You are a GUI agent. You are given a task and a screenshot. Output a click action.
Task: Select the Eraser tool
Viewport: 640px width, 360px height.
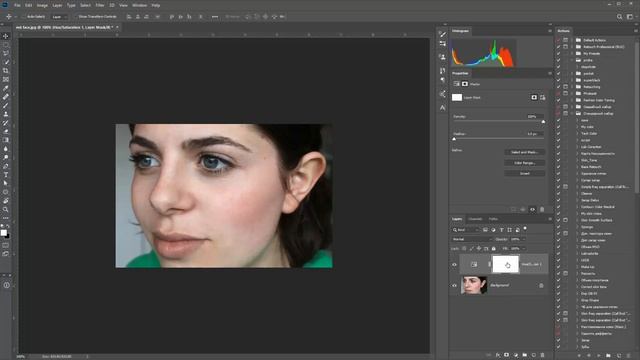tap(6, 131)
